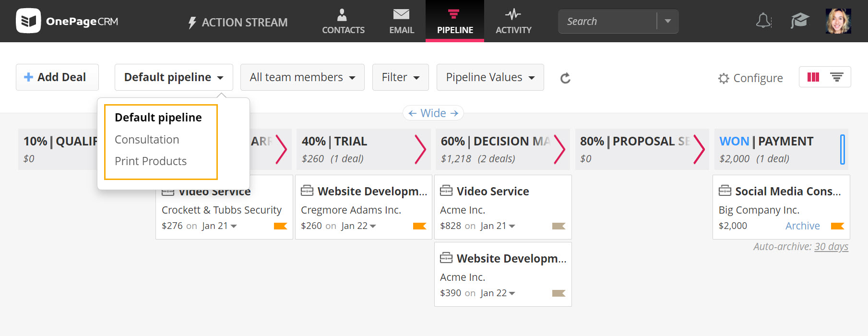Open the Email tab
Screen dimensions: 868x336
tap(402, 21)
